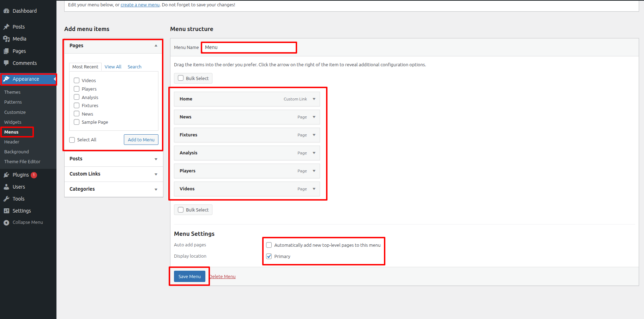Expand the Custom Links panel
The width and height of the screenshot is (644, 319).
156,174
